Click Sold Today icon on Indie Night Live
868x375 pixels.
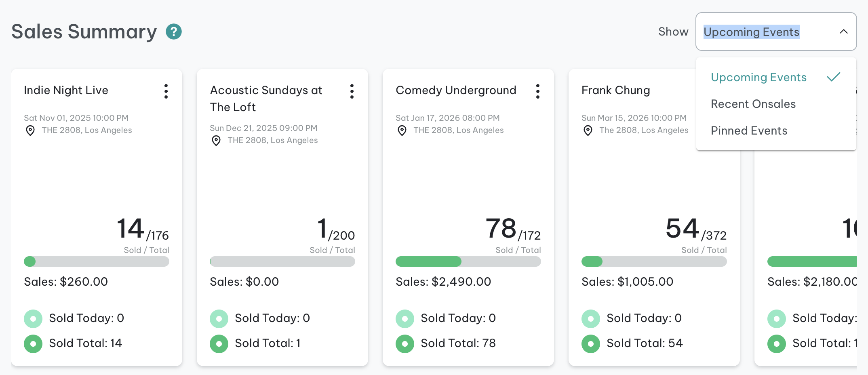[x=33, y=319]
